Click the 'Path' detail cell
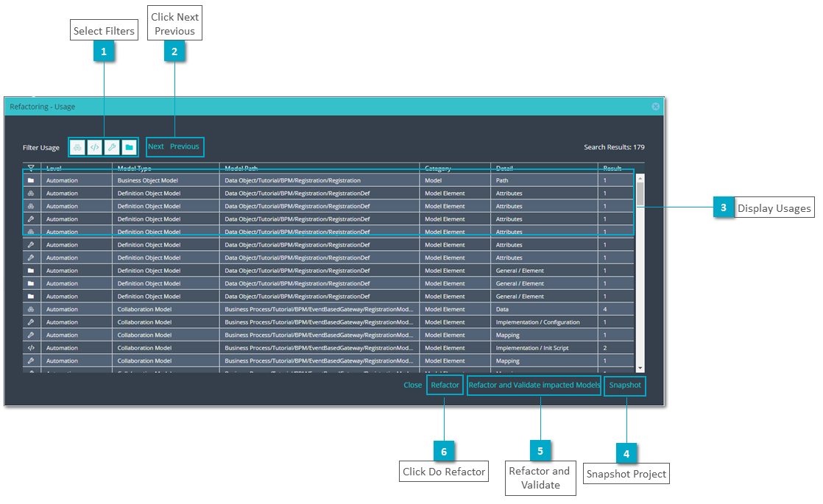 coord(544,180)
